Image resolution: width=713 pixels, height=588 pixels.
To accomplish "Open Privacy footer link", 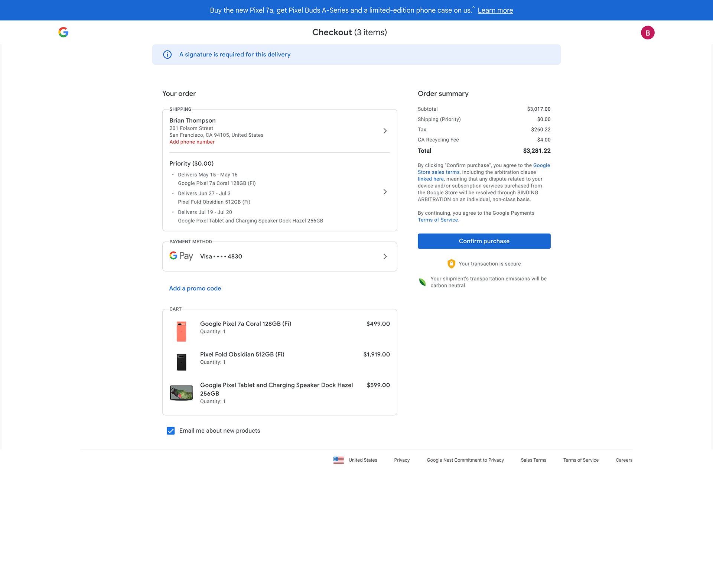I will (402, 460).
